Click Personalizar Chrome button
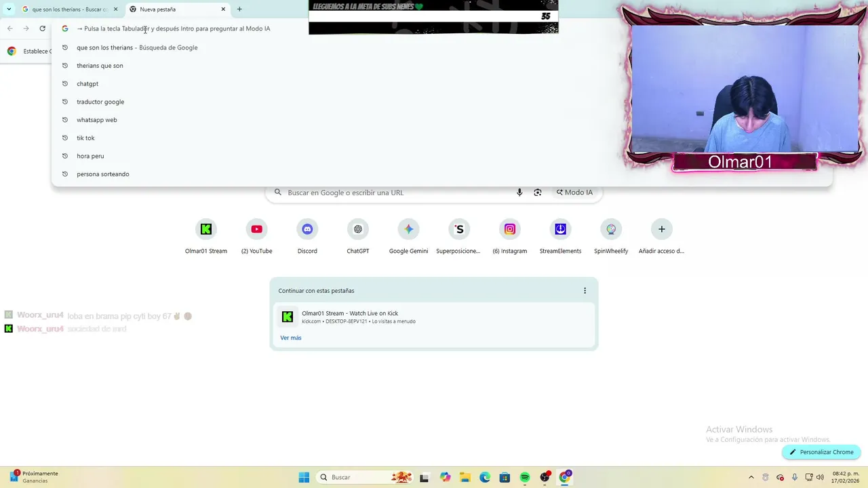The height and width of the screenshot is (488, 868). click(821, 452)
